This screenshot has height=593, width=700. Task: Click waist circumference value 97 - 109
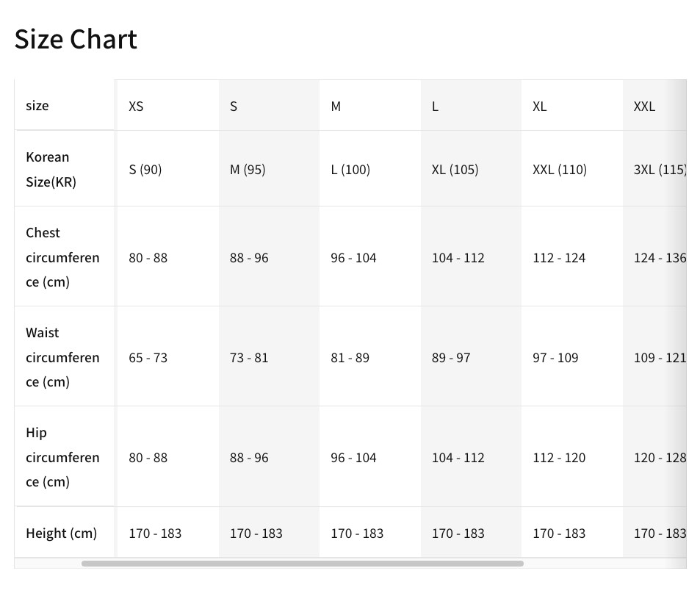pyautogui.click(x=555, y=358)
